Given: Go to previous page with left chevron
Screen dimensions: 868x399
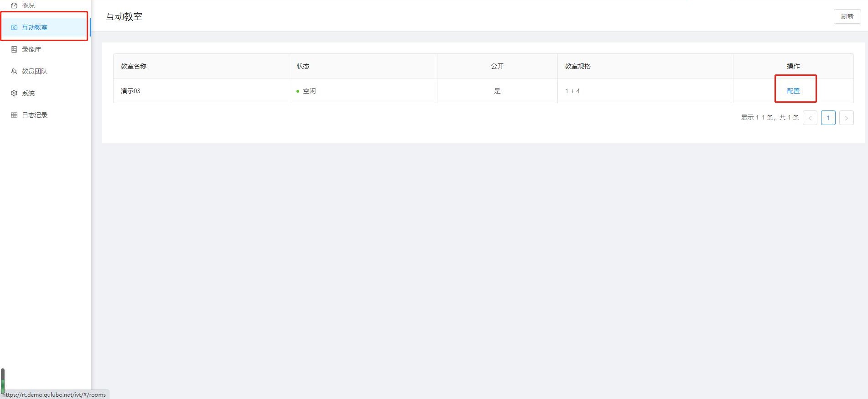Looking at the screenshot, I should click(810, 118).
